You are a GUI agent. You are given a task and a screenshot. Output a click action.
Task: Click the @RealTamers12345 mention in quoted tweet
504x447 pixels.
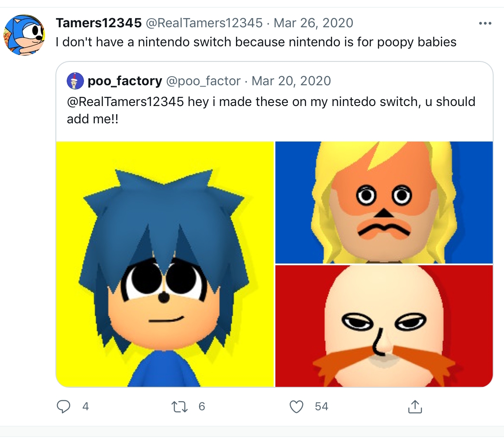[125, 102]
